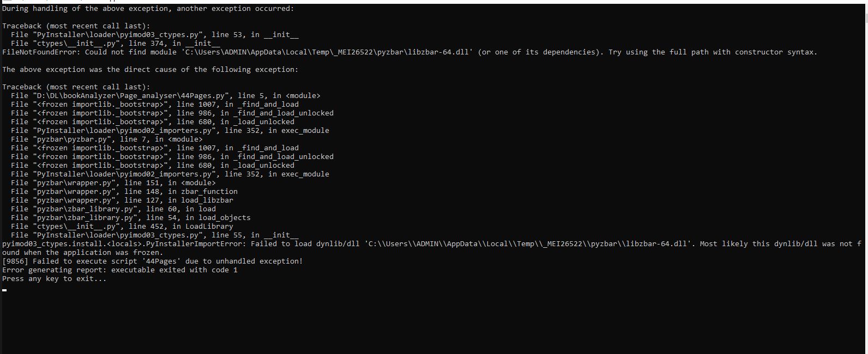Click the pyzbar\pyzbar.py line 7 entry
Viewport: 868px width, 354px height.
click(107, 139)
